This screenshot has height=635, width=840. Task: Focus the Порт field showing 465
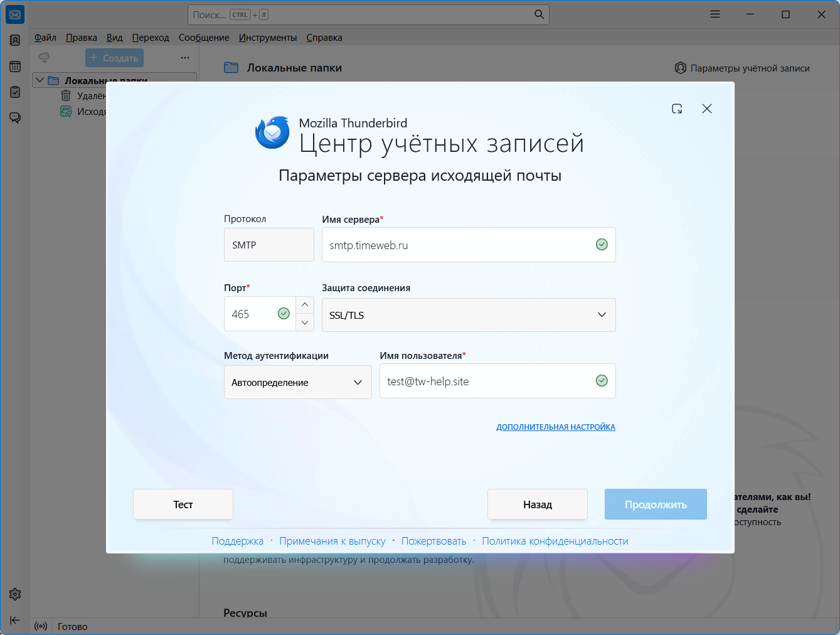coord(260,314)
